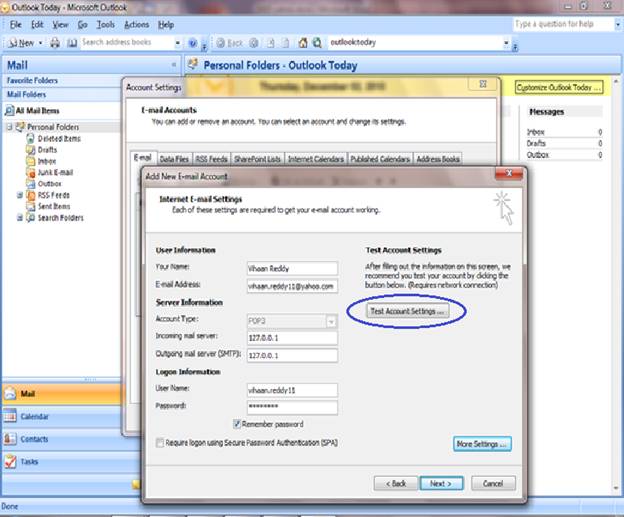624x517 pixels.
Task: Click the Next button
Action: [x=441, y=484]
